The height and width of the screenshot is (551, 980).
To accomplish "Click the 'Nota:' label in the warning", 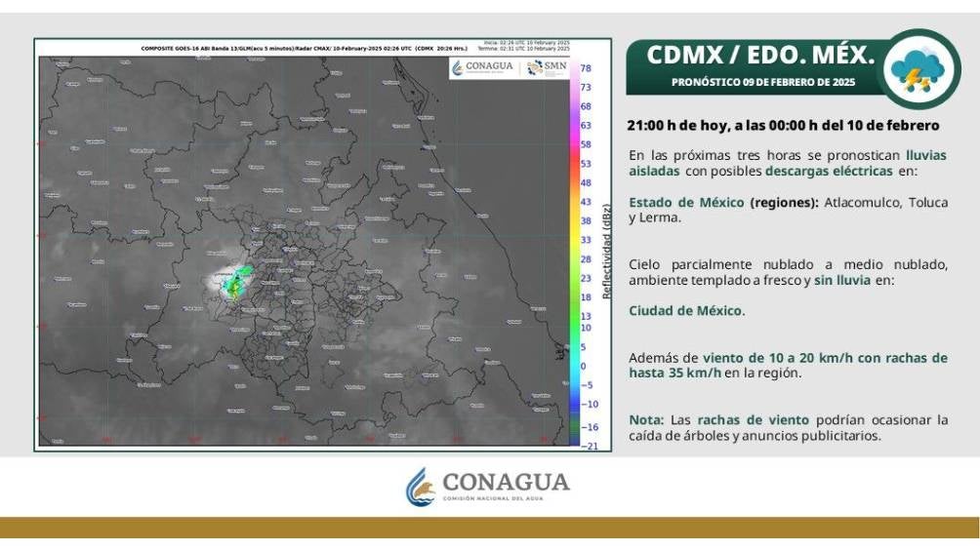I will (646, 420).
